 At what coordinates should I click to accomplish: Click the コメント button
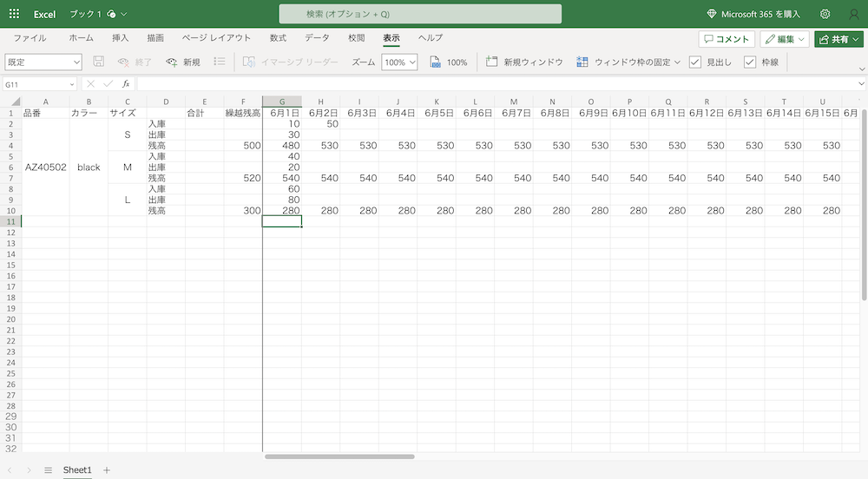[727, 39]
